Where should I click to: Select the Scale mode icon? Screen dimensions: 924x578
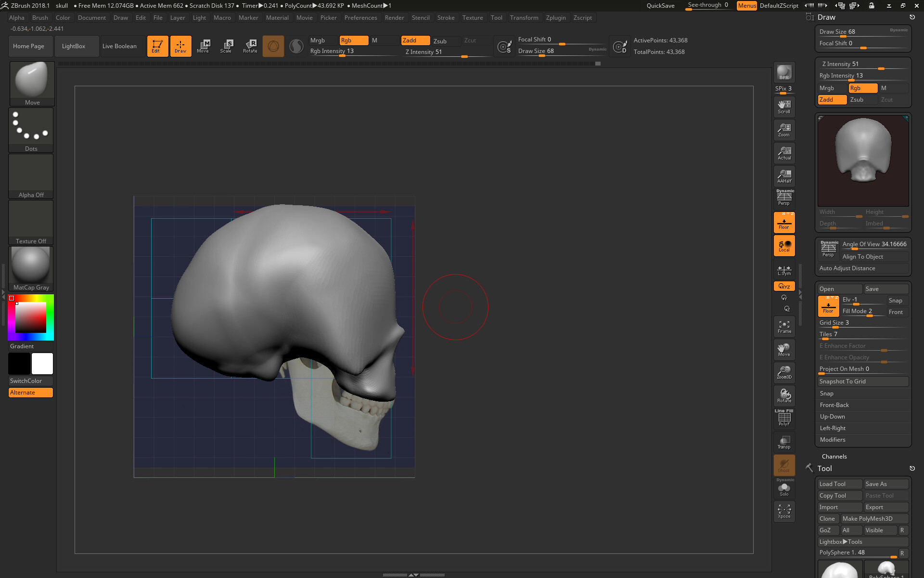coord(226,46)
